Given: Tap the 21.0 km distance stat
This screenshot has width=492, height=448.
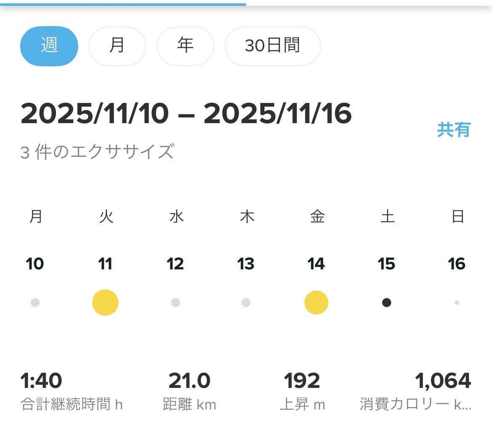Looking at the screenshot, I should [x=189, y=381].
